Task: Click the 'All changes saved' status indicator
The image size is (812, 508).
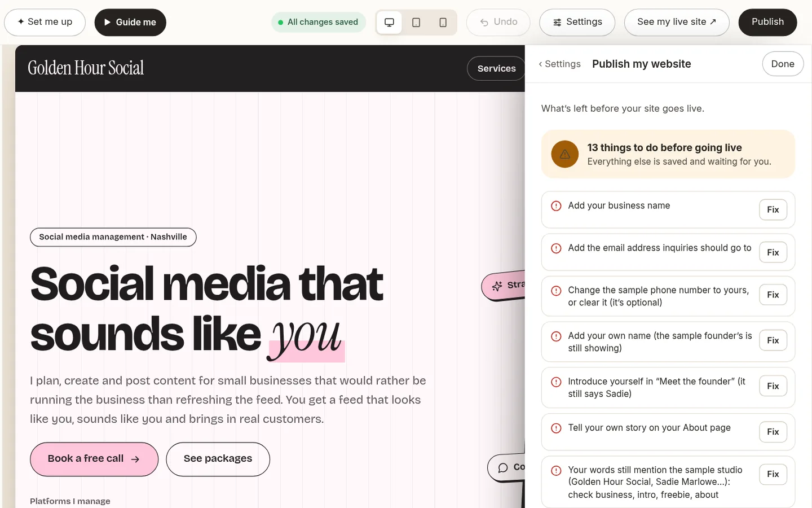Action: [x=319, y=22]
